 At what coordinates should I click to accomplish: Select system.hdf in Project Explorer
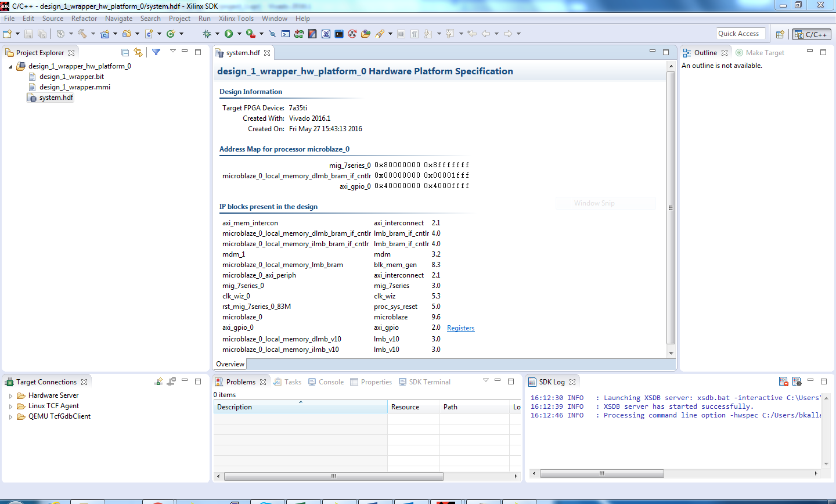(56, 98)
